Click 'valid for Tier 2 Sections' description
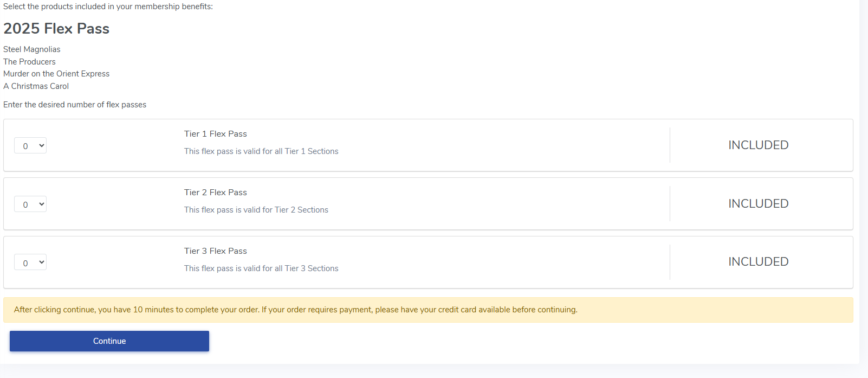Screen dimensions: 868x378 (256, 210)
